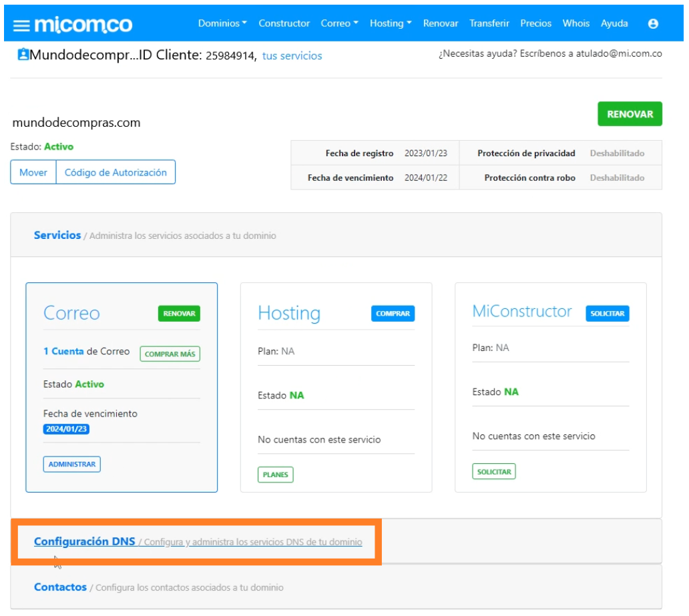This screenshot has height=616, width=689.
Task: Click the green outlined SOLICITAR button
Action: point(494,471)
